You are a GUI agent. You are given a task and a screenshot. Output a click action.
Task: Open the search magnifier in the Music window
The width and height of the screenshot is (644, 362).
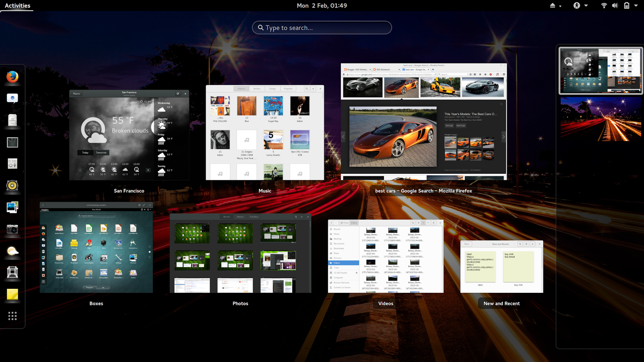coord(307,88)
